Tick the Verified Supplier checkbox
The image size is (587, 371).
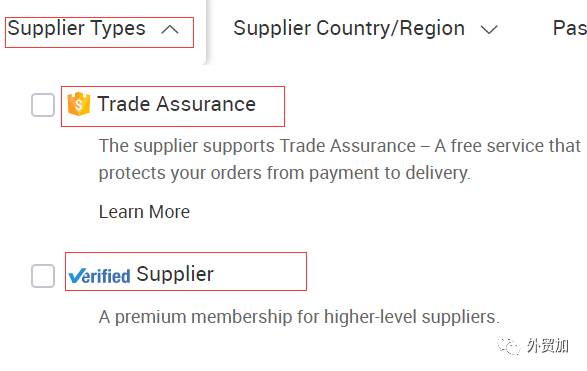point(43,276)
